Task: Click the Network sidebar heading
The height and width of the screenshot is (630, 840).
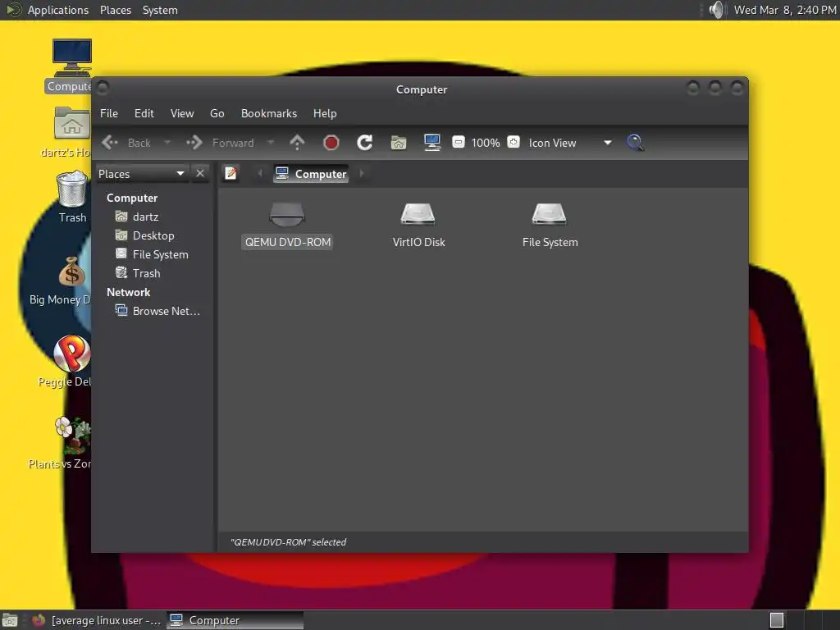Action: [129, 292]
